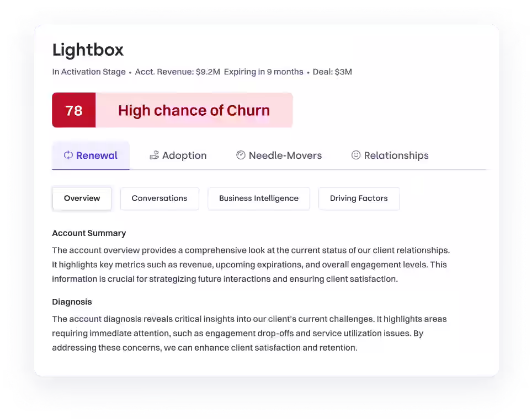Click the High chance of Churn banner

pyautogui.click(x=194, y=110)
